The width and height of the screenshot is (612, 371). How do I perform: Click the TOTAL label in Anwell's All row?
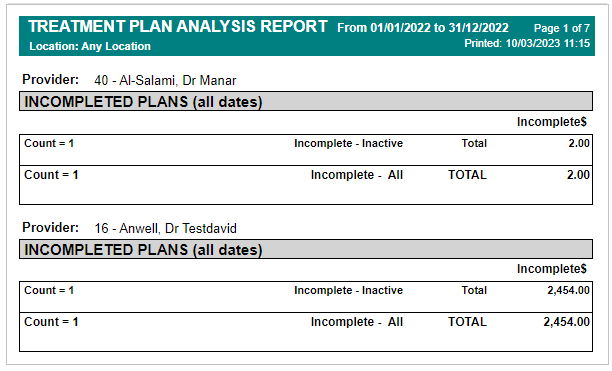467,322
